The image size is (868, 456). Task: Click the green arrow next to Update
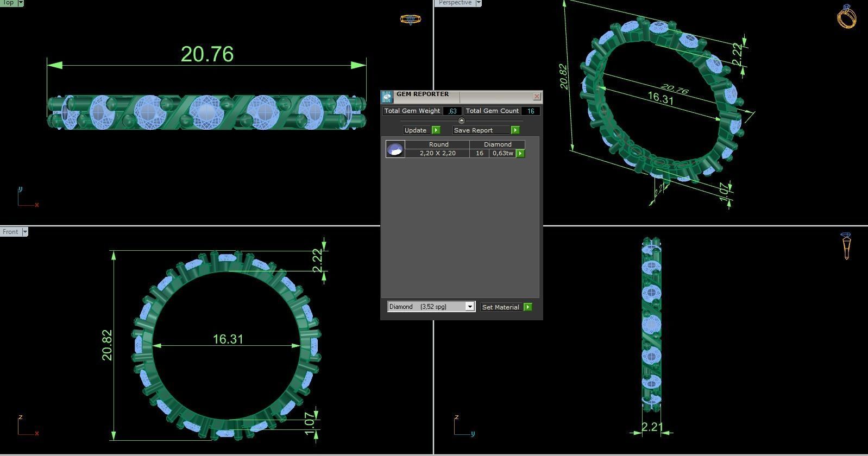436,130
